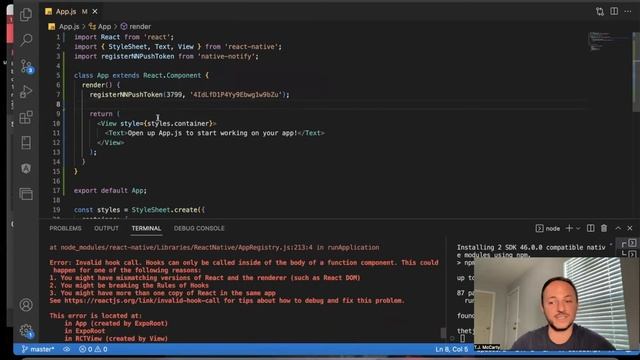Select the TERMINAL panel tab
Screen dimensions: 640x360
(x=146, y=228)
